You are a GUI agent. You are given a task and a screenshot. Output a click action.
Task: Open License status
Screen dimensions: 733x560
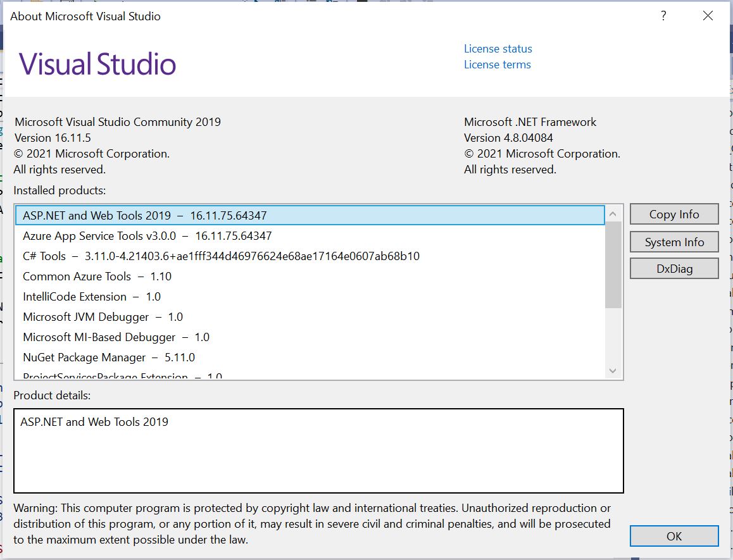point(498,49)
